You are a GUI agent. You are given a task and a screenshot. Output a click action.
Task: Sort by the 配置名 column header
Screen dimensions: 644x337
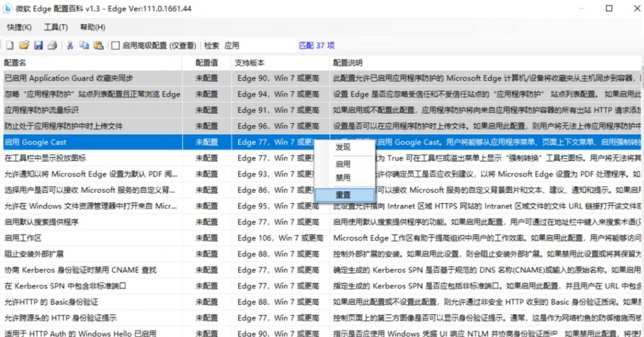pos(92,63)
